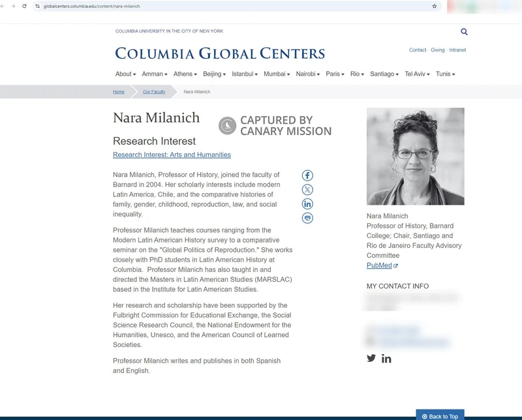This screenshot has width=522, height=420.
Task: Expand the Tel Aviv navigation dropdown
Action: pos(418,74)
